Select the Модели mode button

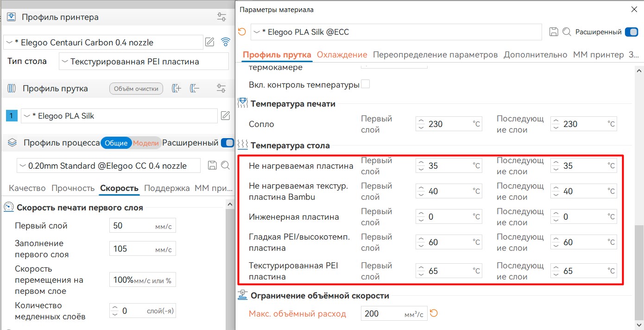(x=146, y=143)
